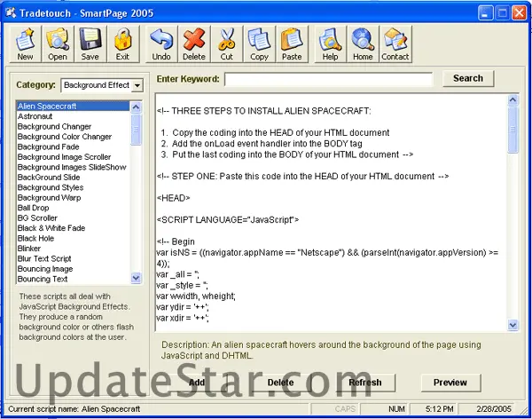Cut selection with the scissors icon
Screen dimensions: 532x419
point(227,43)
